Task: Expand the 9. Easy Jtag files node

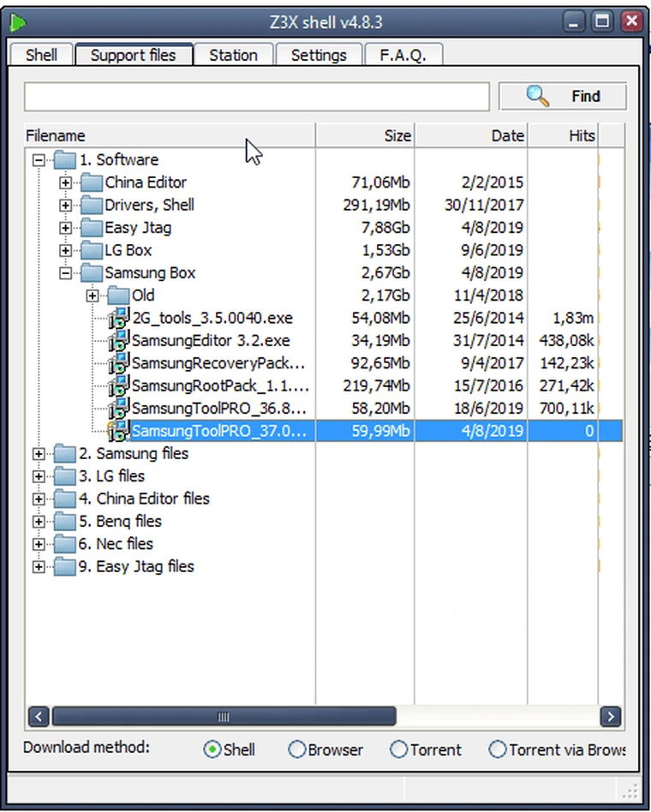Action: [39, 567]
